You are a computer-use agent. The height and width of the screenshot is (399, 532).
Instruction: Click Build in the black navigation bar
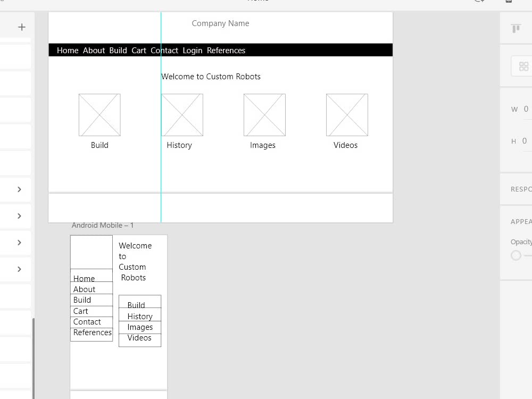point(118,51)
